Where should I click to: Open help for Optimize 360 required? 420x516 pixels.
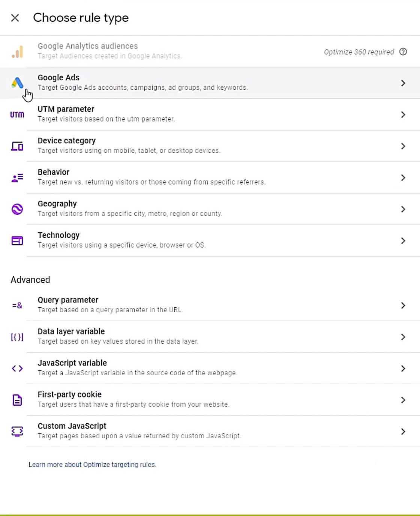[x=403, y=52]
